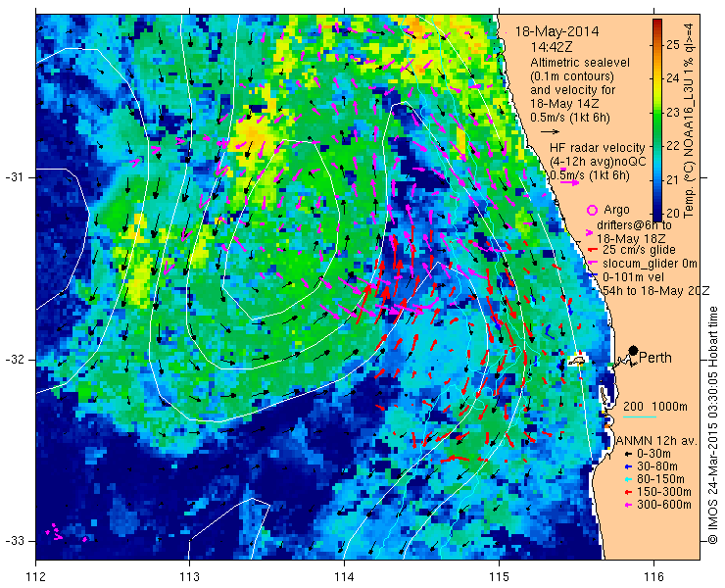Click the '150-300m' depth legend label
The height and width of the screenshot is (588, 725).
click(x=664, y=492)
